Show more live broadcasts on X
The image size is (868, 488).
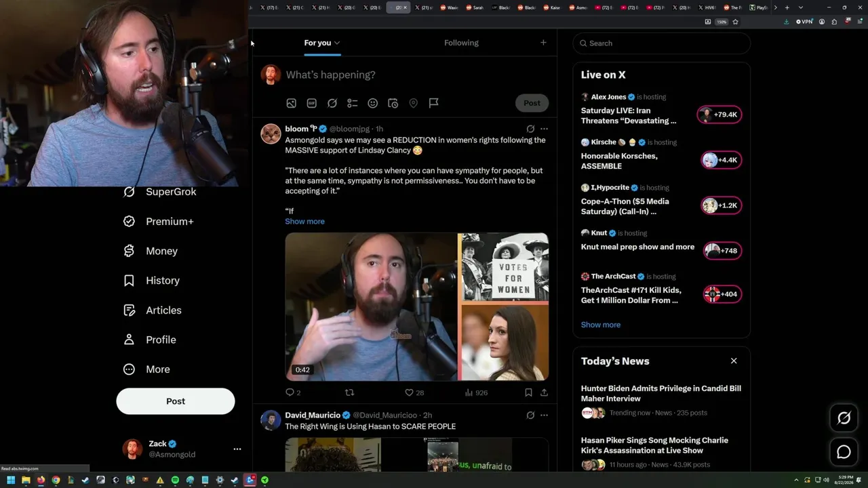tap(600, 325)
